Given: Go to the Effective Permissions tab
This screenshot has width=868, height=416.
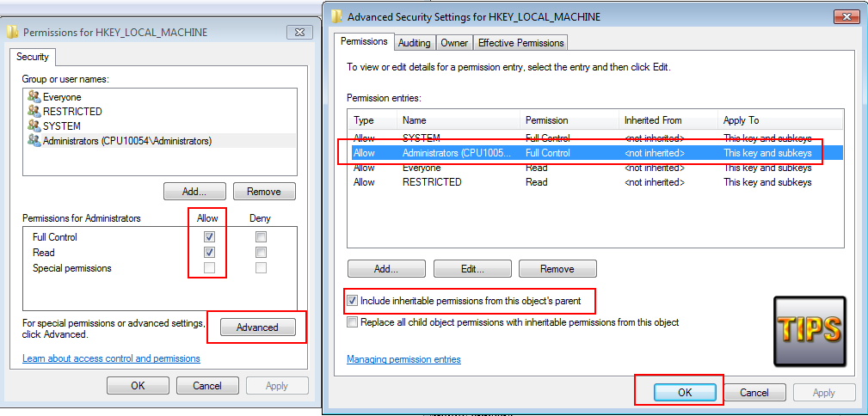Looking at the screenshot, I should (520, 42).
